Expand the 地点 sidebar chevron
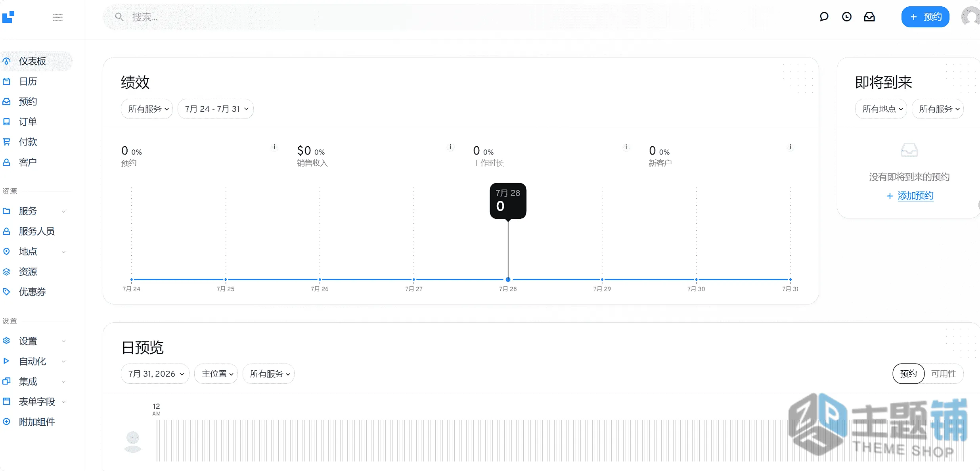980x471 pixels. tap(63, 252)
